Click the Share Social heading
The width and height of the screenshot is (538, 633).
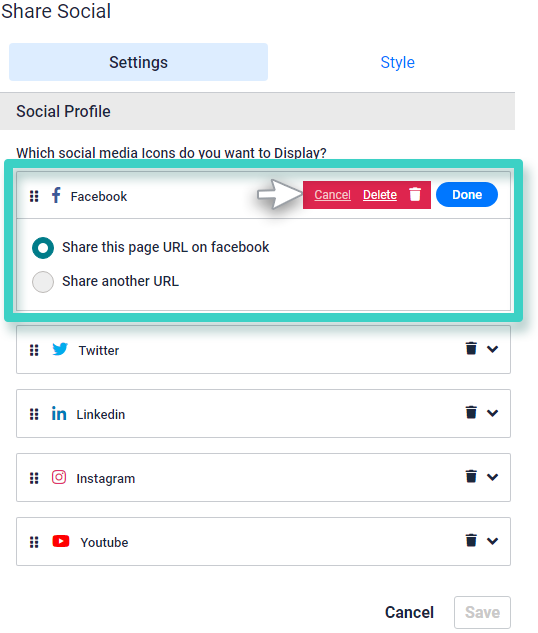(x=56, y=11)
